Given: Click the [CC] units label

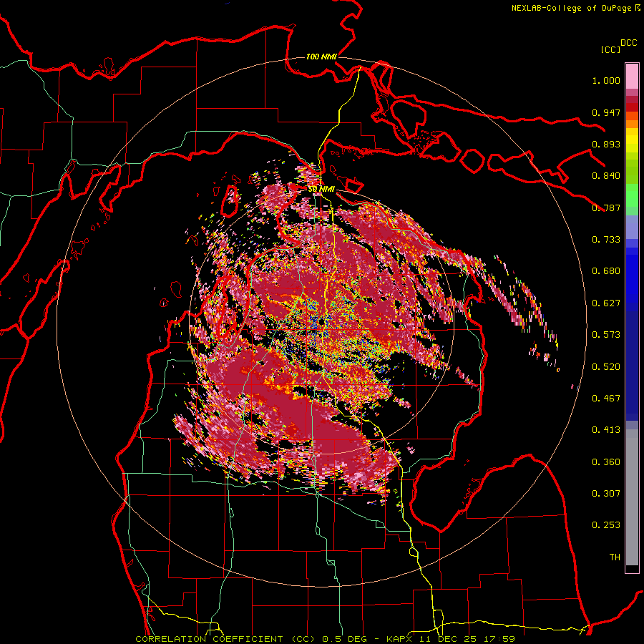Looking at the screenshot, I should (611, 49).
